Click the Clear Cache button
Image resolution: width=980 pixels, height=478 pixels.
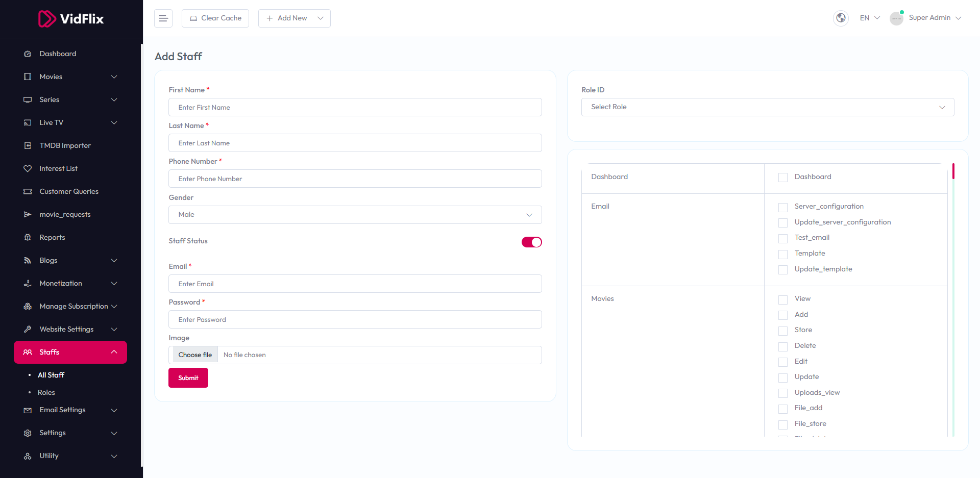(215, 18)
